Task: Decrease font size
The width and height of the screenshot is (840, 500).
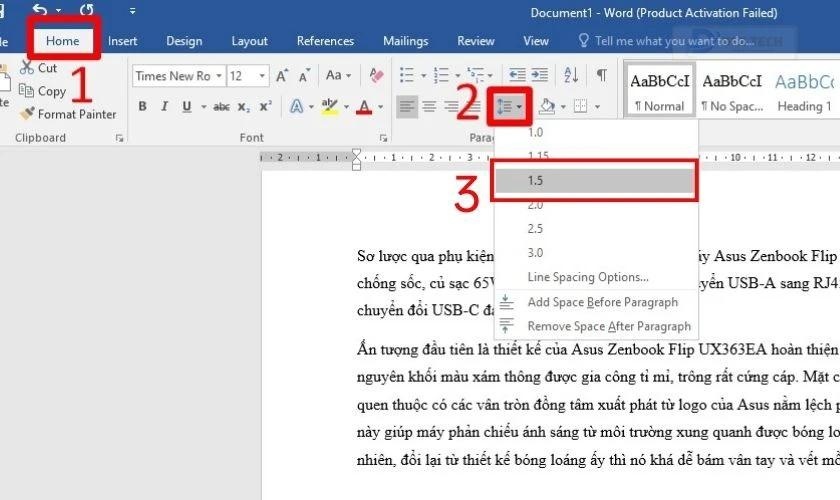Action: click(304, 76)
